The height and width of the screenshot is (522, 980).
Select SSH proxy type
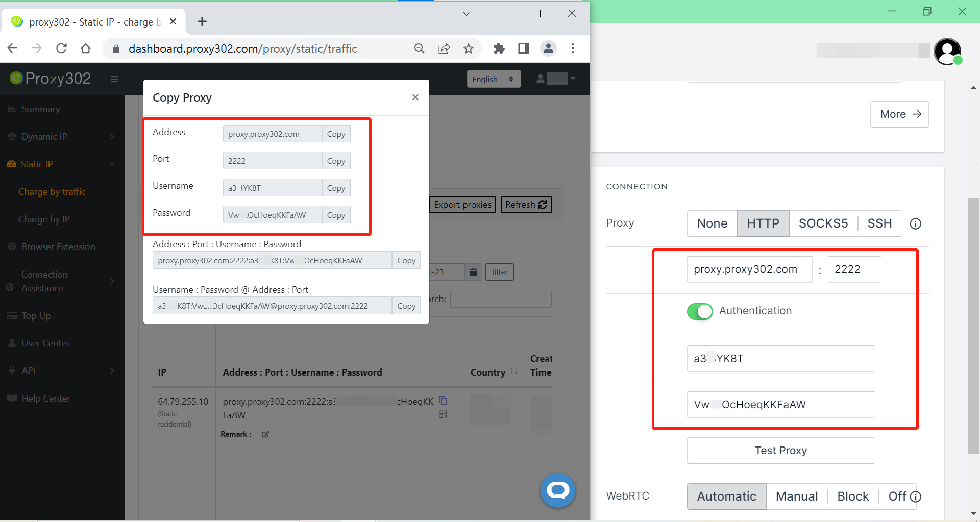point(879,223)
